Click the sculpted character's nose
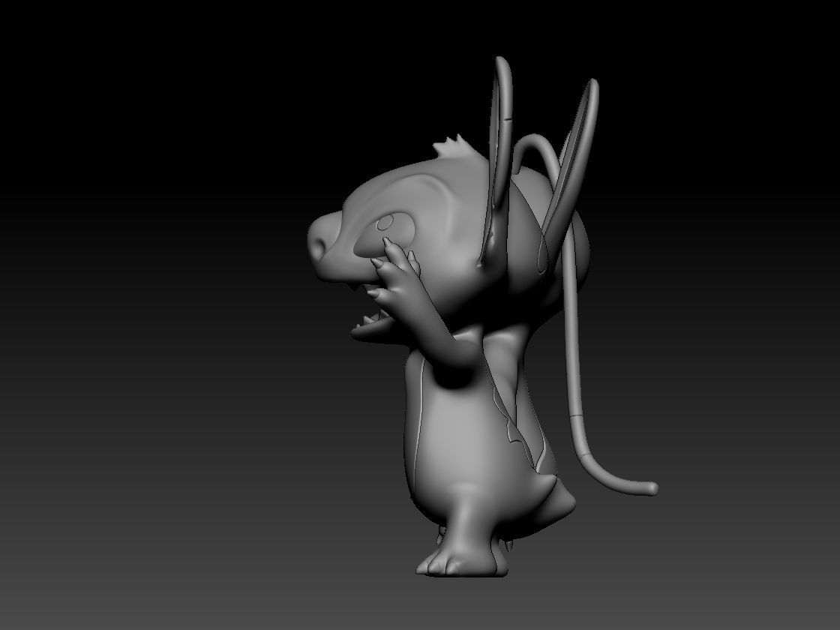 click(x=325, y=237)
